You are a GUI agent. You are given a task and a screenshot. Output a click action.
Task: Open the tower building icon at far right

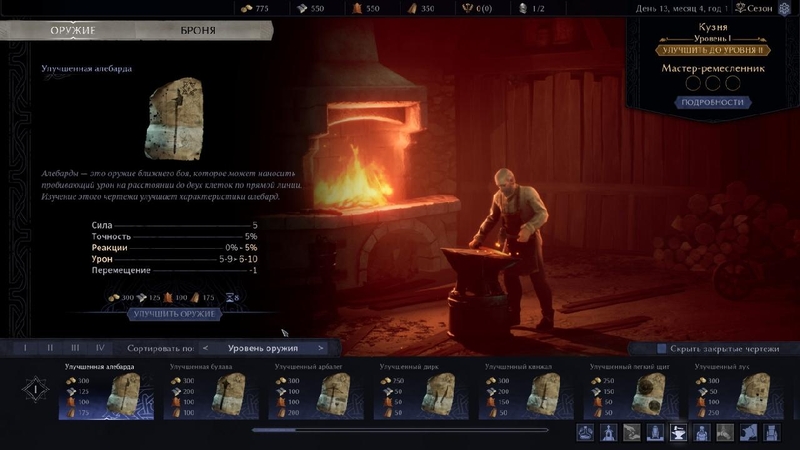[772, 432]
